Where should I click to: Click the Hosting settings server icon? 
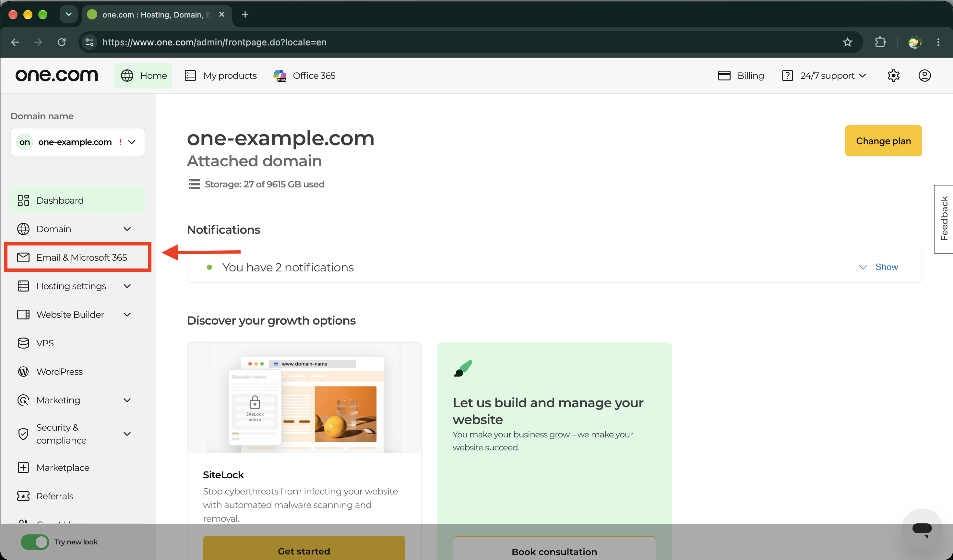point(23,286)
